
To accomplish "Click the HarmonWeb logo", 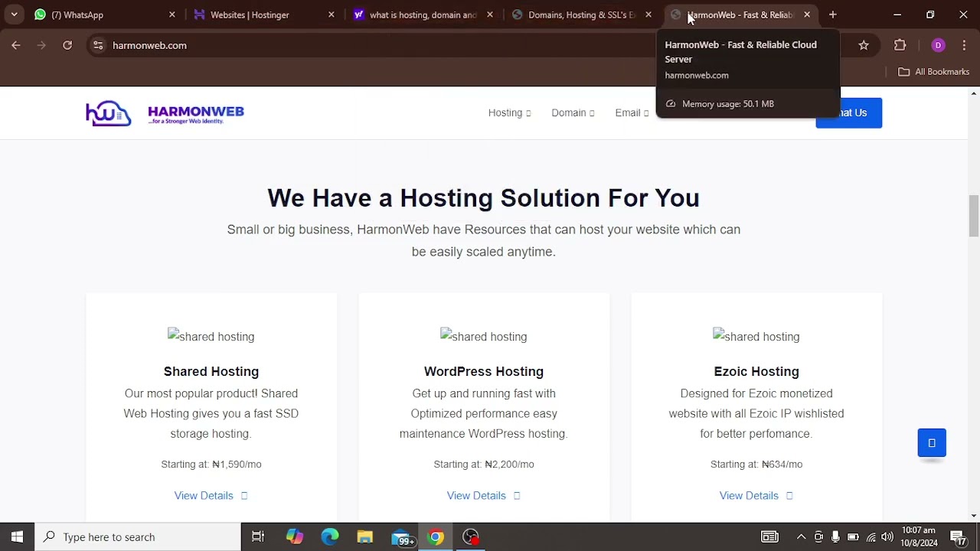I will [165, 113].
